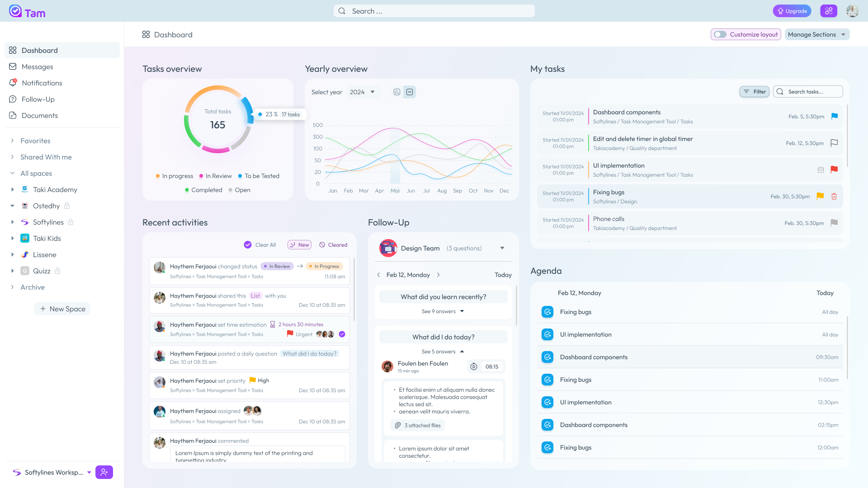Click the Tam logo icon
The width and height of the screenshot is (868, 488).
coord(15,11)
